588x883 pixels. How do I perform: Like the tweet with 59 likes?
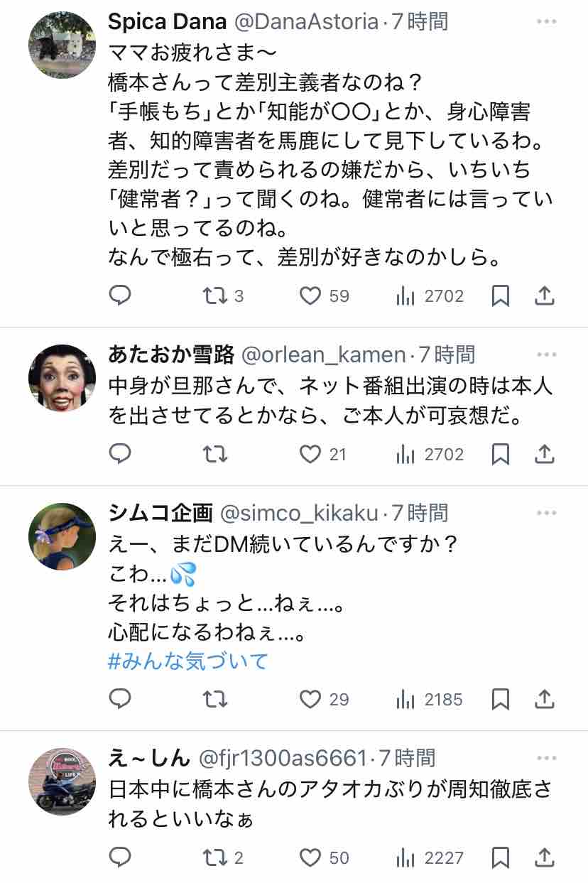324,296
